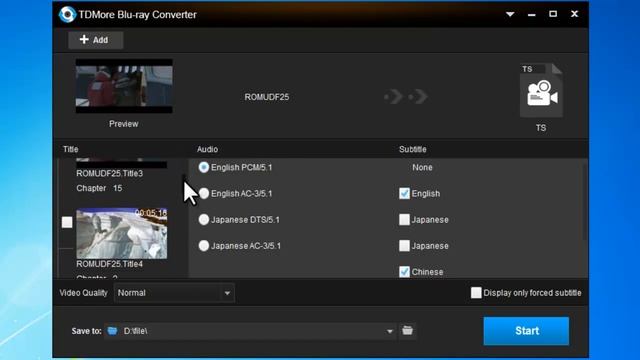This screenshot has height=360, width=640.
Task: Choose the None subtitle option
Action: (x=422, y=167)
